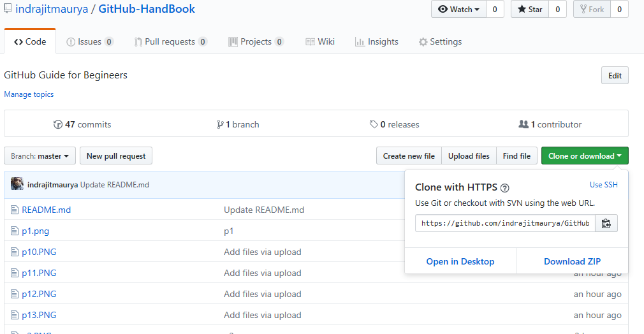Open the Insights tab
The width and height of the screenshot is (644, 334).
tap(377, 41)
